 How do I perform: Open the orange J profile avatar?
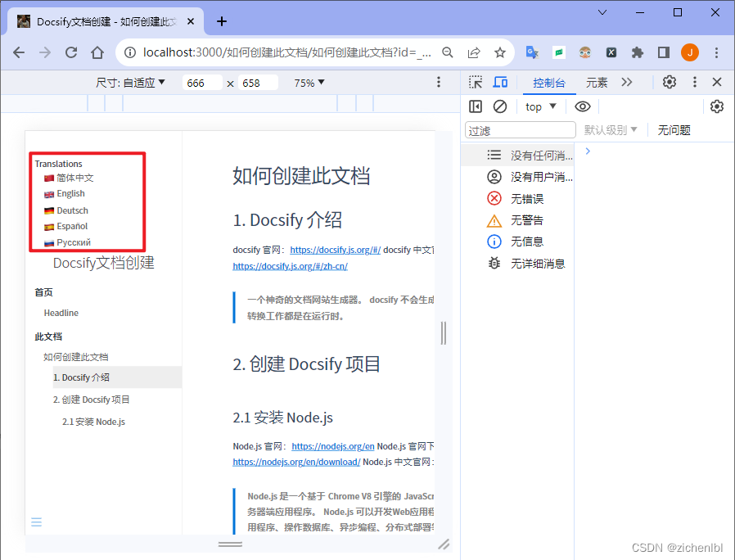coord(690,52)
